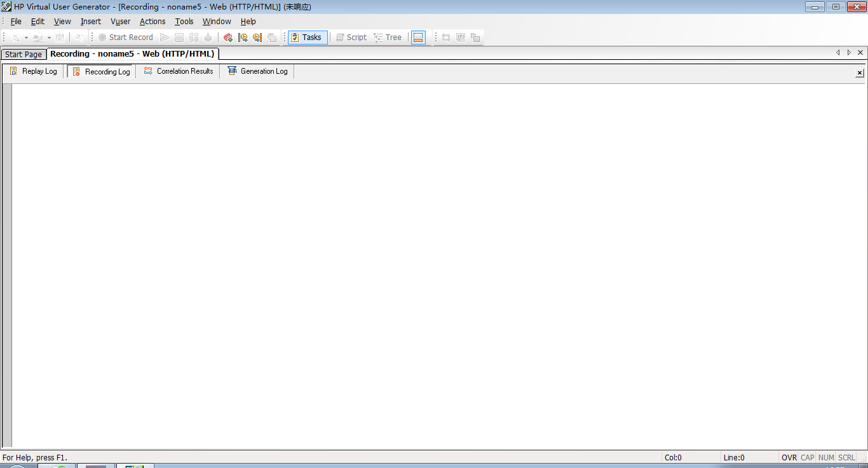Click the New Script toolbar icon

(15, 38)
